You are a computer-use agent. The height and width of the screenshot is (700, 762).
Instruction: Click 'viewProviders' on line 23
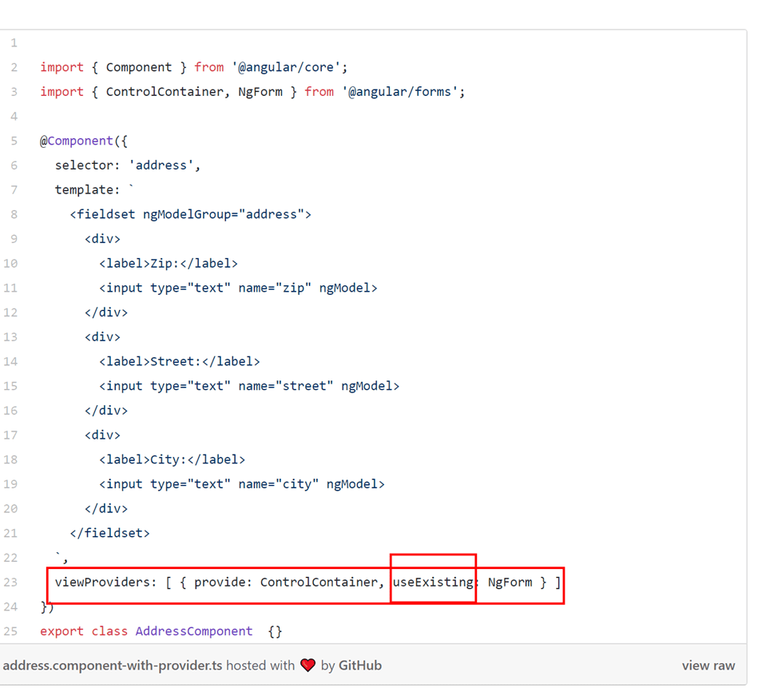point(101,583)
